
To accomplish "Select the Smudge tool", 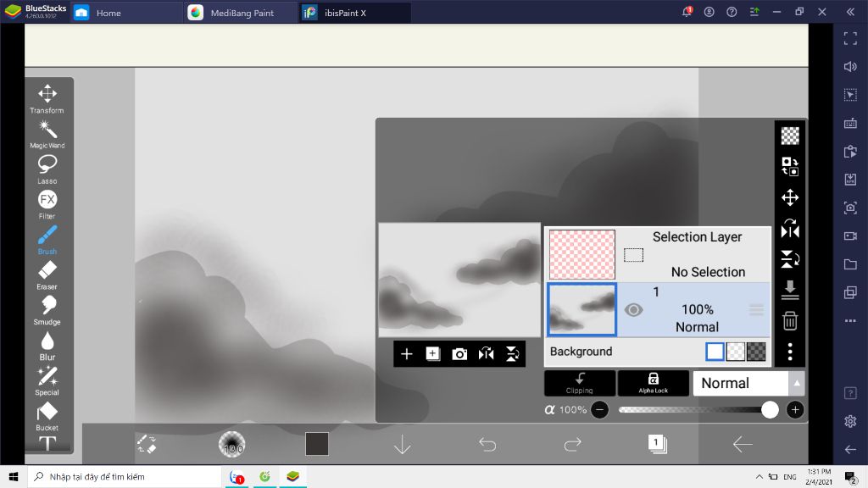I will (x=47, y=310).
